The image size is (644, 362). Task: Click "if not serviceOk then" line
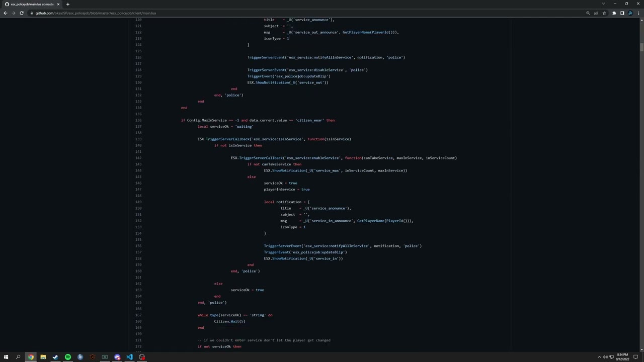coord(219,346)
